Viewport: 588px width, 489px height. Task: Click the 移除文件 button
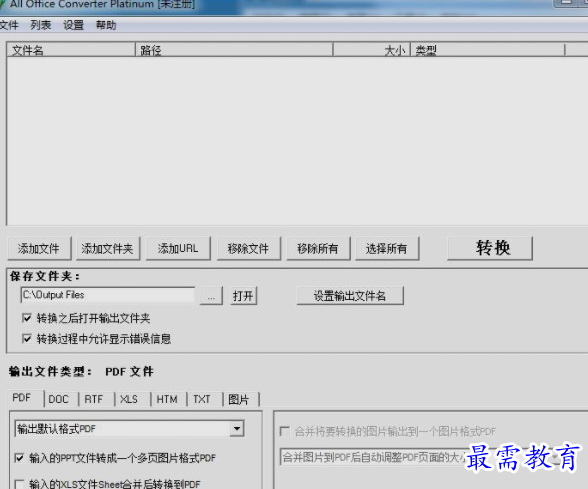click(x=249, y=248)
